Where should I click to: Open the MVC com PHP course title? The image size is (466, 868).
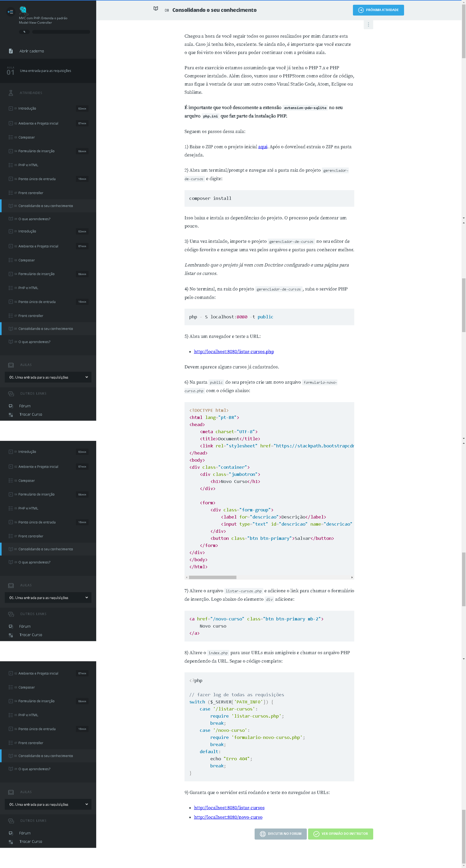[43, 20]
